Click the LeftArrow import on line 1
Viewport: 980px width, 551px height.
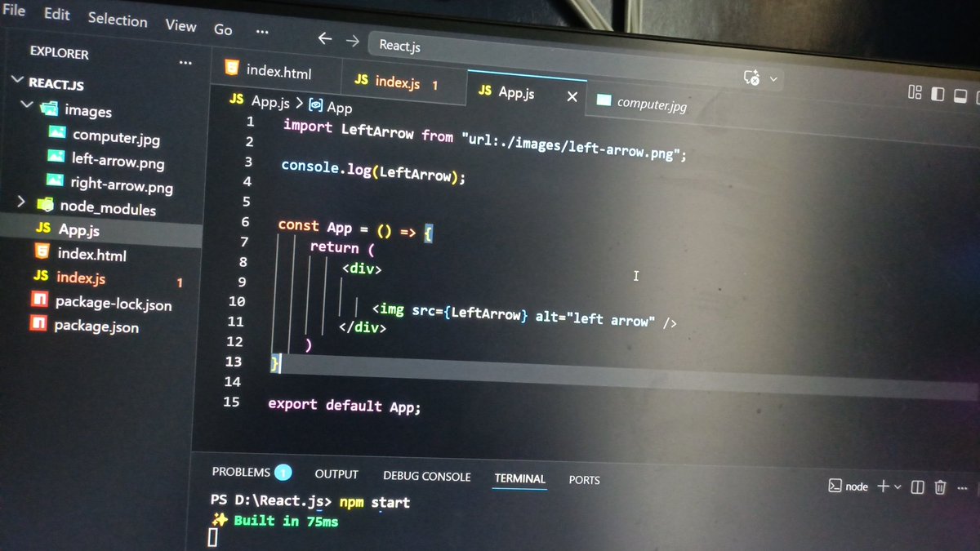click(x=377, y=131)
